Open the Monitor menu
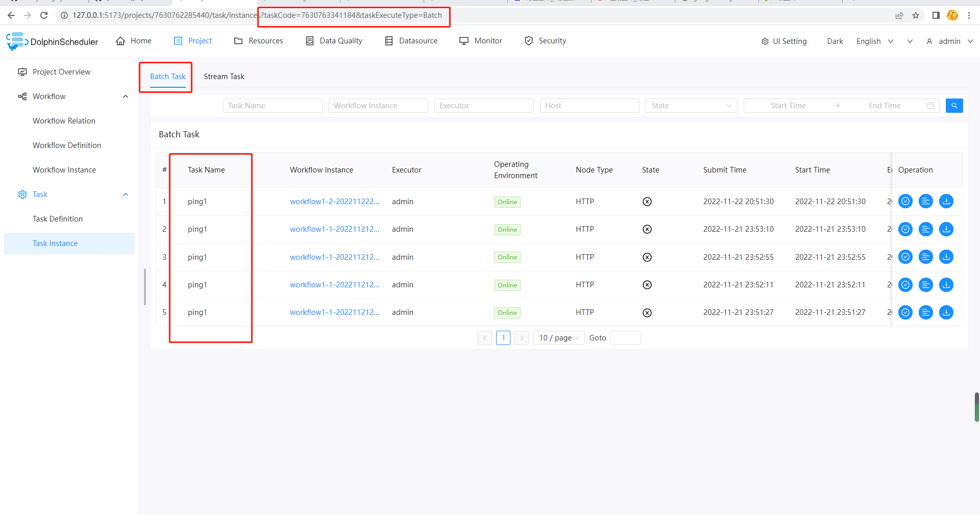This screenshot has width=980, height=515. 481,41
